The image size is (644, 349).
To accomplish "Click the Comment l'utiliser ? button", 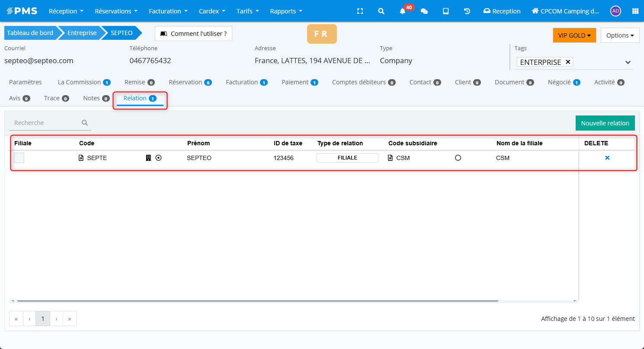I will coord(193,34).
